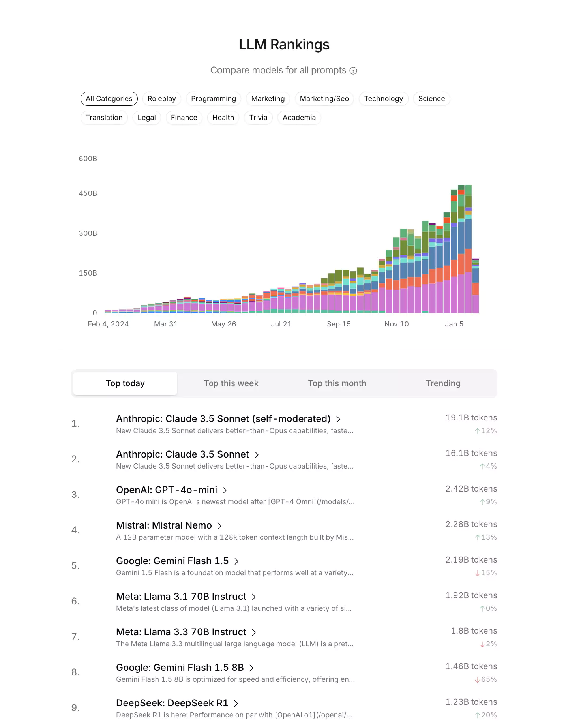Click the 'Feb 4, 2024' axis label
566x728 pixels.
coord(108,324)
